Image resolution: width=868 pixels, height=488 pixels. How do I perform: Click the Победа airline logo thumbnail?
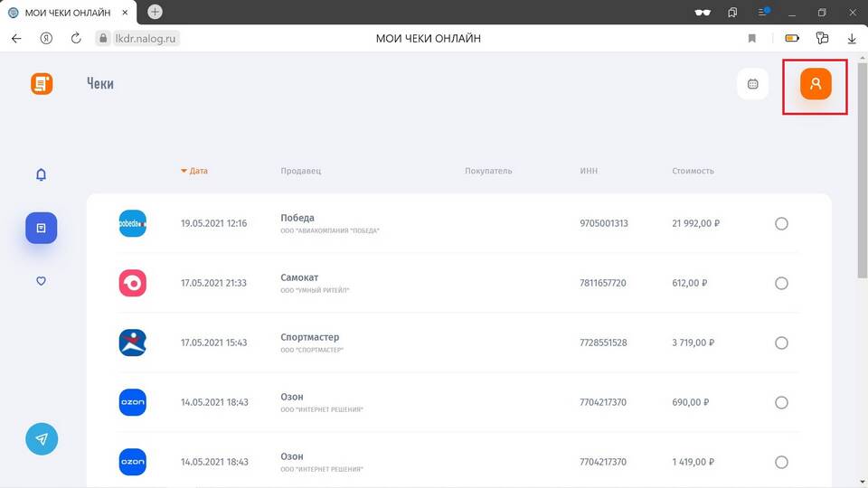pos(133,223)
